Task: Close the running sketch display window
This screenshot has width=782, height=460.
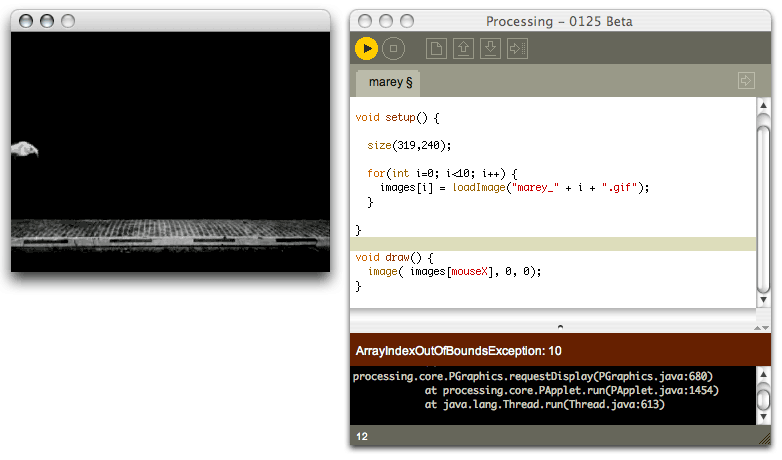Action: [26, 20]
